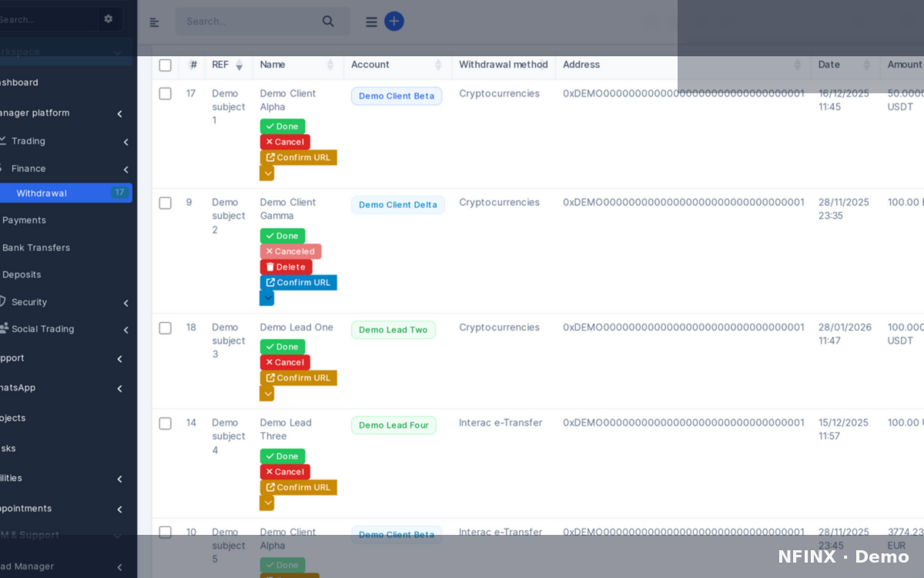Select all rows header checkbox
Viewport: 924px width, 578px height.
(x=166, y=66)
